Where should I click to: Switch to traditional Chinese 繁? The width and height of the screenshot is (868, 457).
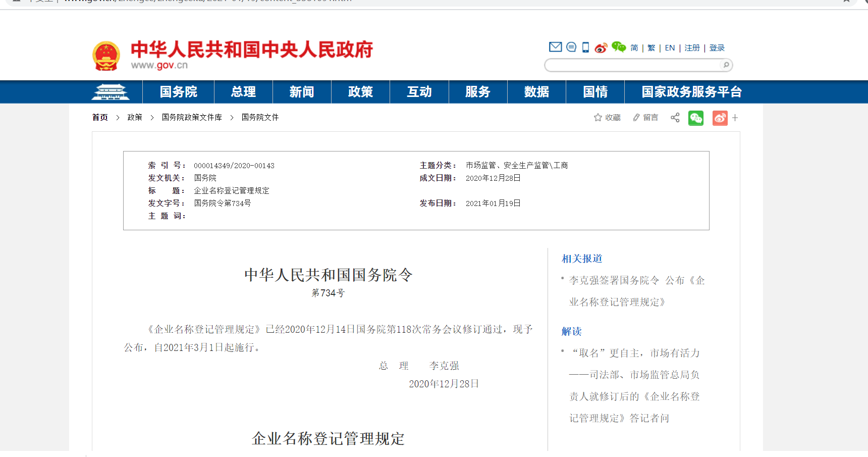(652, 48)
